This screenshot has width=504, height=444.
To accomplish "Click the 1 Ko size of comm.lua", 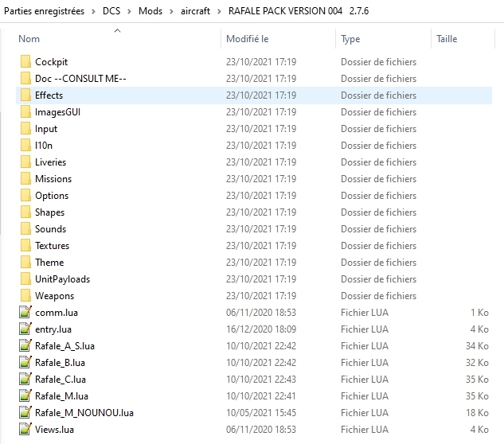I will [x=479, y=312].
